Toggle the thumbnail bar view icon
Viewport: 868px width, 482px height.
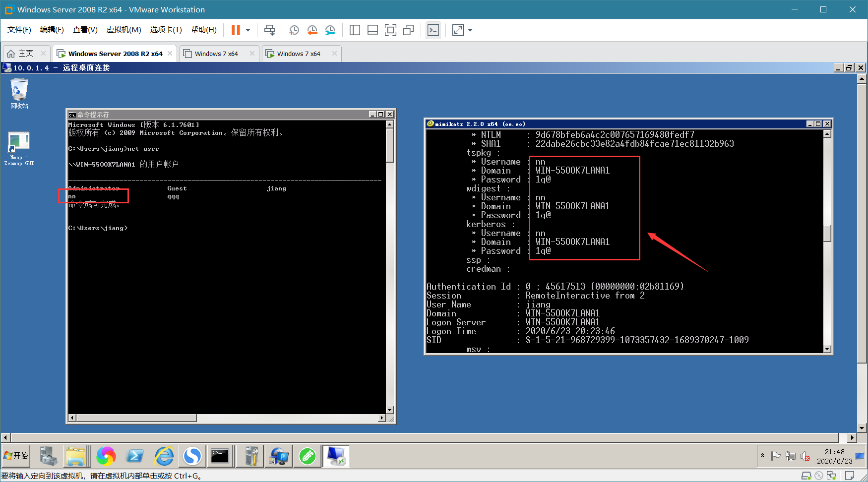[372, 30]
